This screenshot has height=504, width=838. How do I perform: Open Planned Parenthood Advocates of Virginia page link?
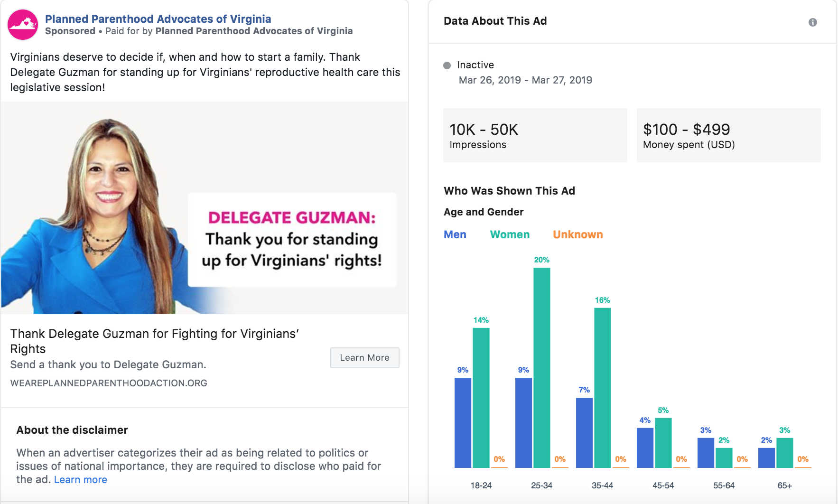(x=158, y=19)
